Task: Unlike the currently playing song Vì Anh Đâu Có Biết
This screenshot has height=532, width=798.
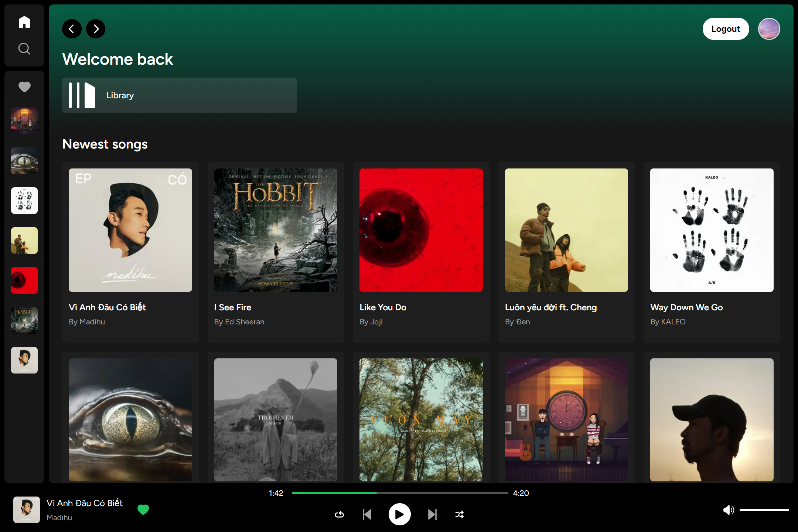Action: (x=143, y=509)
